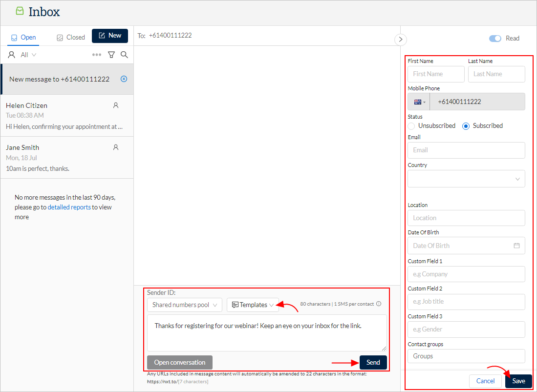Open the detailed reports link

click(x=69, y=207)
